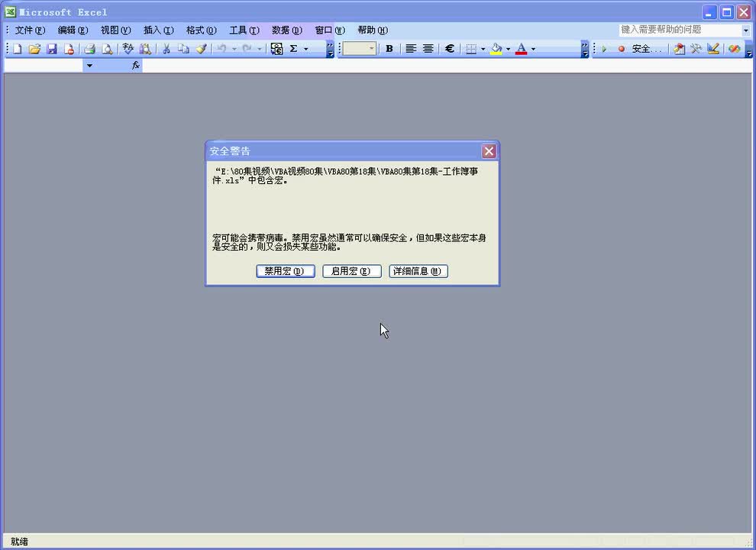
Task: Open macro 安全... security settings button
Action: pyautogui.click(x=648, y=49)
